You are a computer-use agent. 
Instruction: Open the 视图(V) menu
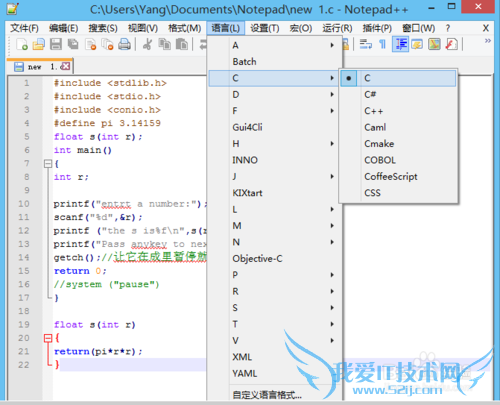143,28
